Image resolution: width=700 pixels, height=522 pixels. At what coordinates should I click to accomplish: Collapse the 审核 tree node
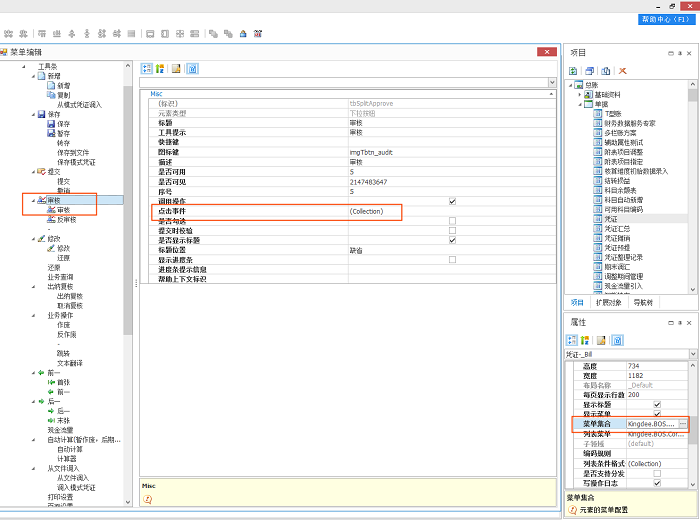32,200
